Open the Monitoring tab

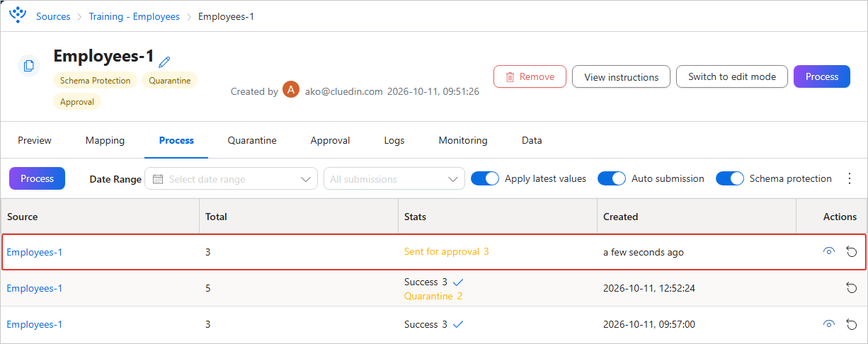[x=463, y=140]
